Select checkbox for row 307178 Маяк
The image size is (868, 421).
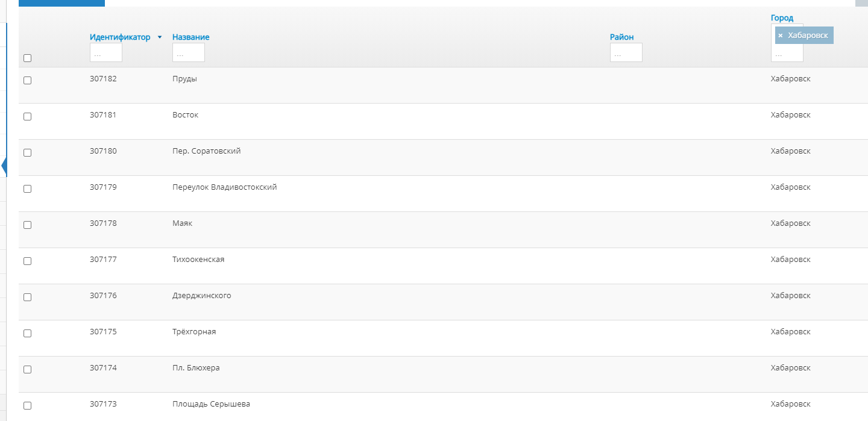coord(27,225)
